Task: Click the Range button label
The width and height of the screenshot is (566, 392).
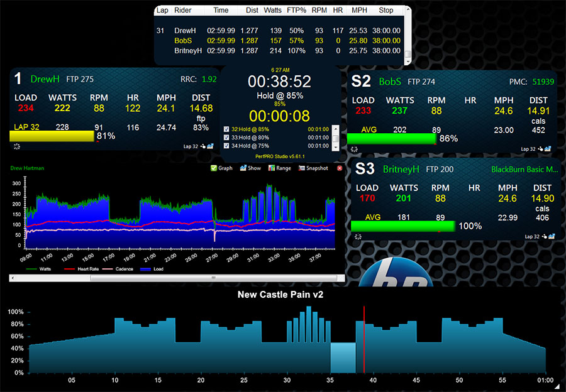Action: point(284,168)
